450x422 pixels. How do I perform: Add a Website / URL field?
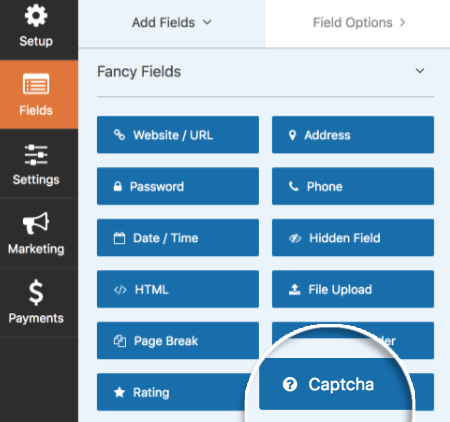[178, 135]
